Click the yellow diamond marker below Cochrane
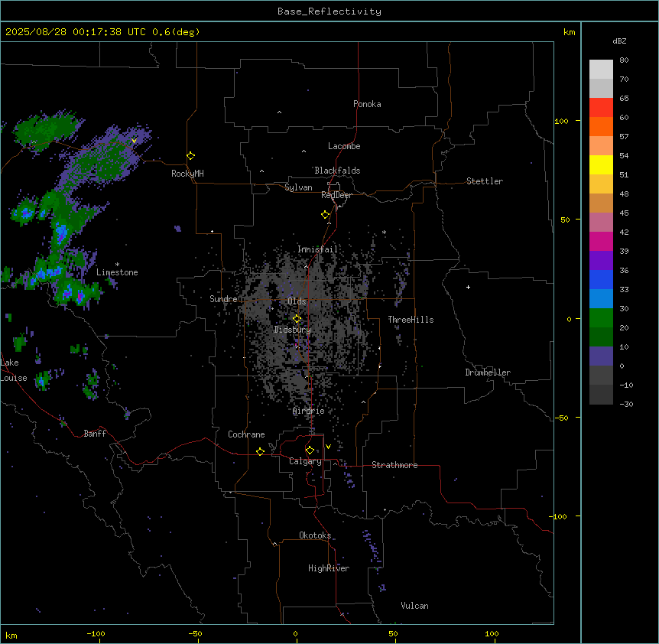 tap(261, 451)
